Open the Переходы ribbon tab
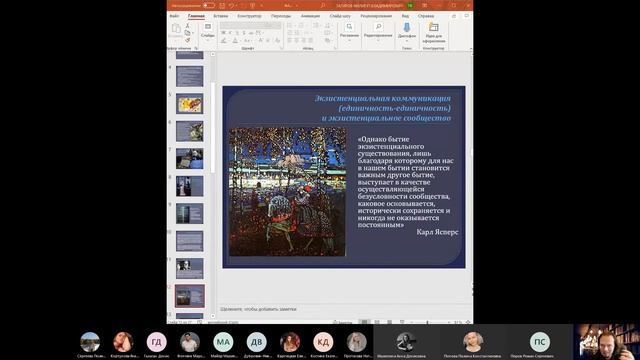Viewport: 640px width, 360px height. pos(281,16)
